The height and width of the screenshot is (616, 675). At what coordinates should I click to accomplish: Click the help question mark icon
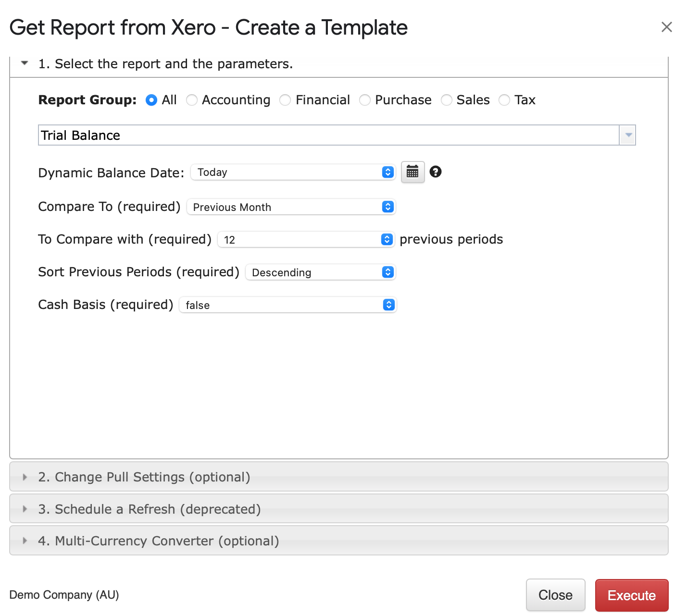tap(436, 172)
